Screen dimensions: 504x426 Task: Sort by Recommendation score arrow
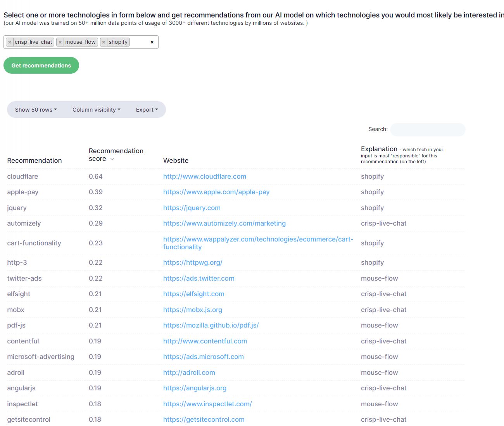tap(112, 159)
